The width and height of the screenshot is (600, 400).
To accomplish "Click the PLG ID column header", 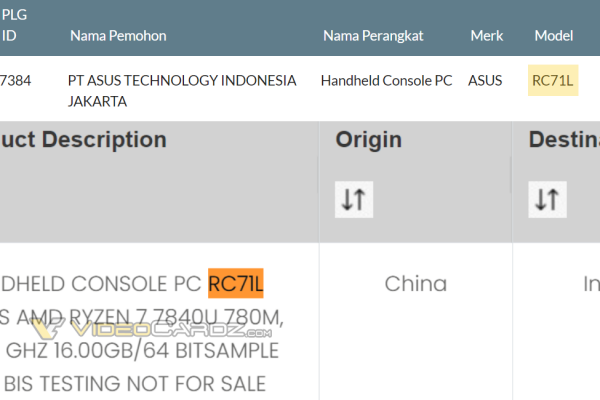I will click(14, 25).
